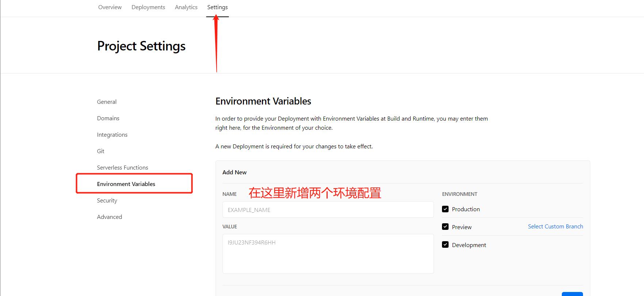The height and width of the screenshot is (296, 644).
Task: Open Domains settings in the sidebar
Action: [x=108, y=118]
